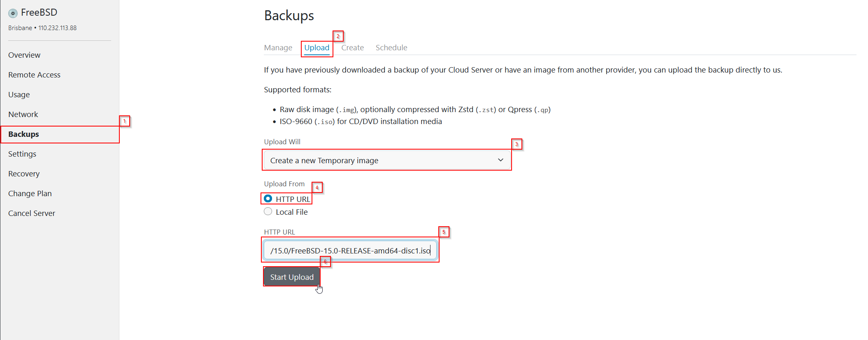This screenshot has height=340, width=868.
Task: Switch to the Create tab
Action: click(x=353, y=48)
